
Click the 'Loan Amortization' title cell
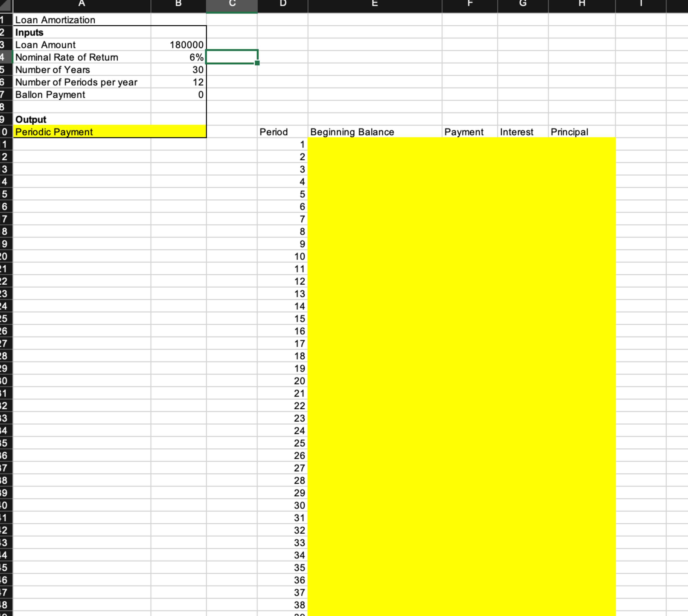click(x=82, y=20)
